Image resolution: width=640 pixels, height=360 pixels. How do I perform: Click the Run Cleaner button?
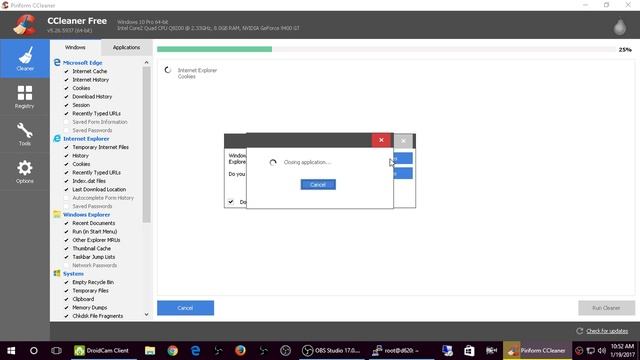click(x=606, y=308)
